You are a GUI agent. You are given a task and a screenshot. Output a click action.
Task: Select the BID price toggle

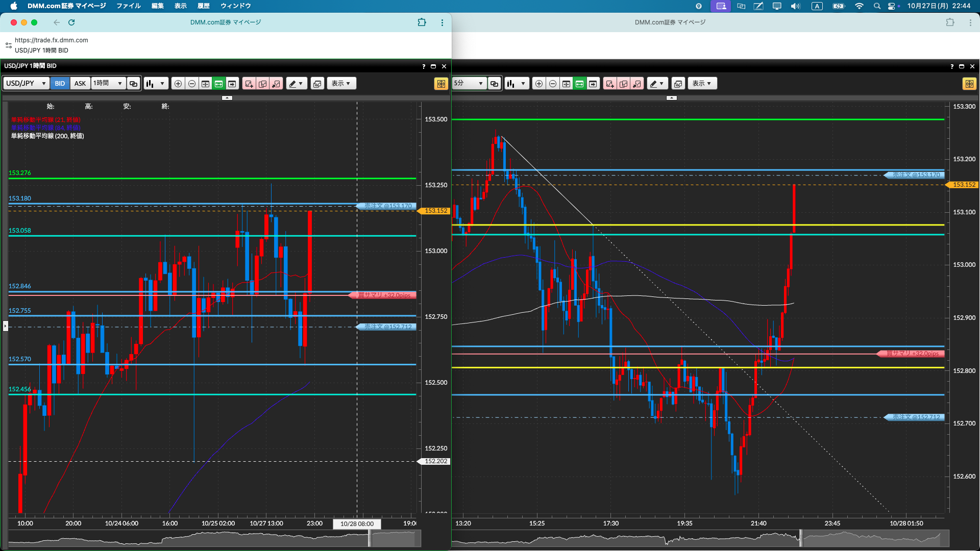coord(60,84)
